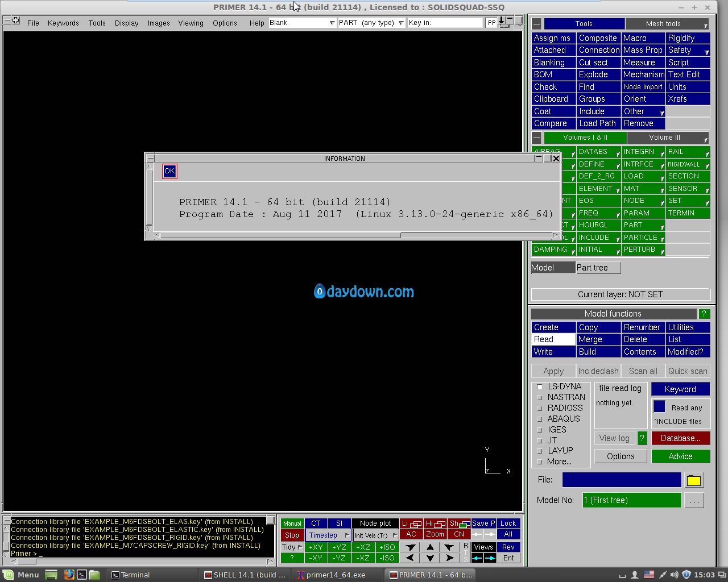Select JT file format checkbox
Image resolution: width=728 pixels, height=582 pixels.
click(540, 440)
